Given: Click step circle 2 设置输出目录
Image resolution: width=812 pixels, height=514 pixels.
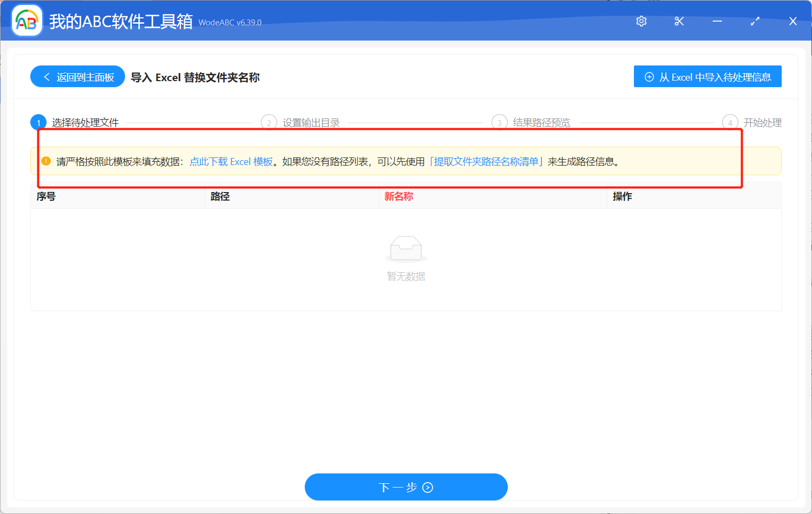Looking at the screenshot, I should click(x=269, y=122).
